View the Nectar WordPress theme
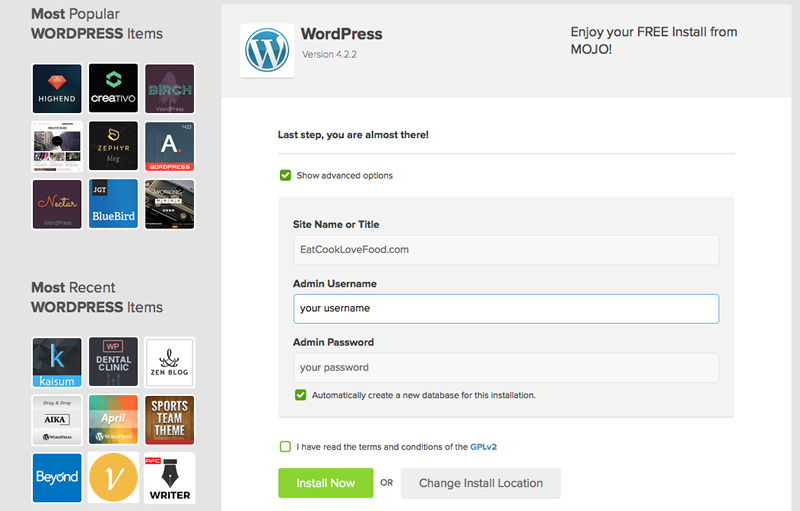 (x=57, y=204)
